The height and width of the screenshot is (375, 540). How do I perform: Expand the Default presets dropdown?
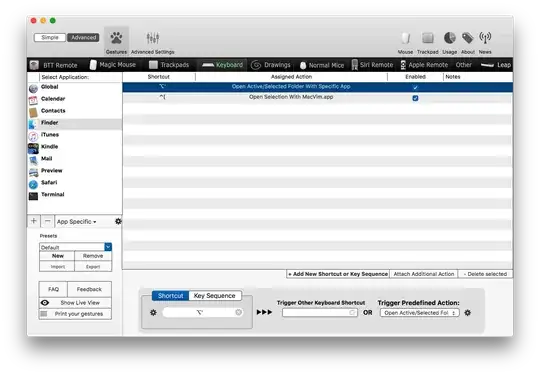(x=108, y=247)
